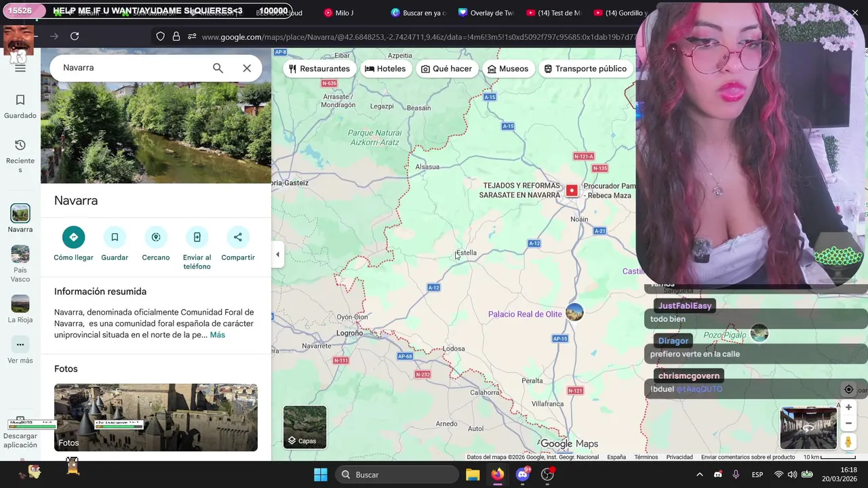Reload the page in the browser
Screen dimensions: 868x488
pyautogui.click(x=75, y=37)
